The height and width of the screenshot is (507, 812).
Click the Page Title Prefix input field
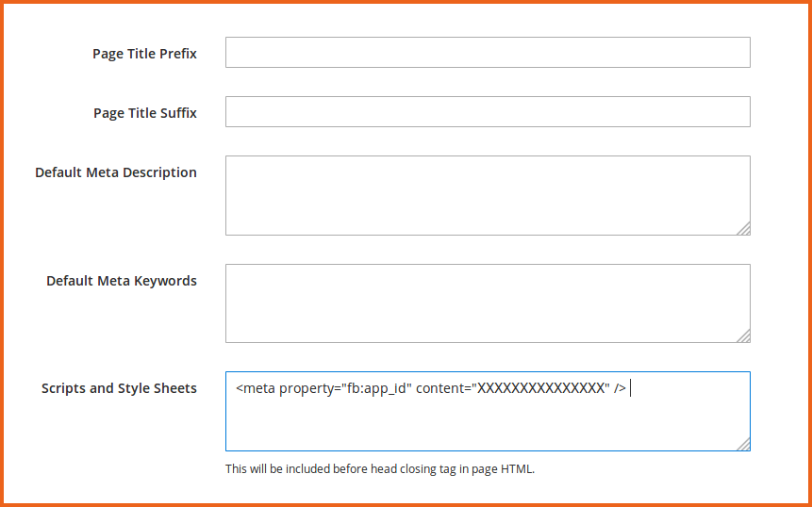tap(488, 53)
